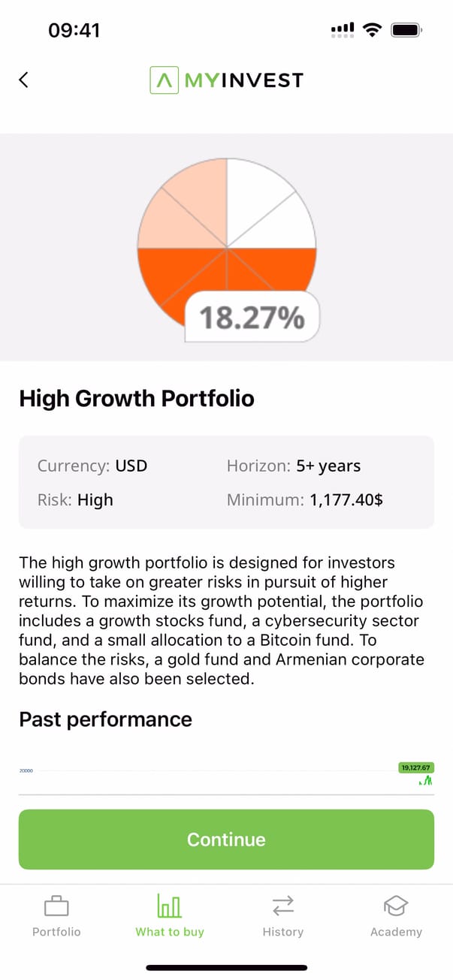This screenshot has height=980, width=453.
Task: Tap the back arrow icon
Action: tap(23, 80)
